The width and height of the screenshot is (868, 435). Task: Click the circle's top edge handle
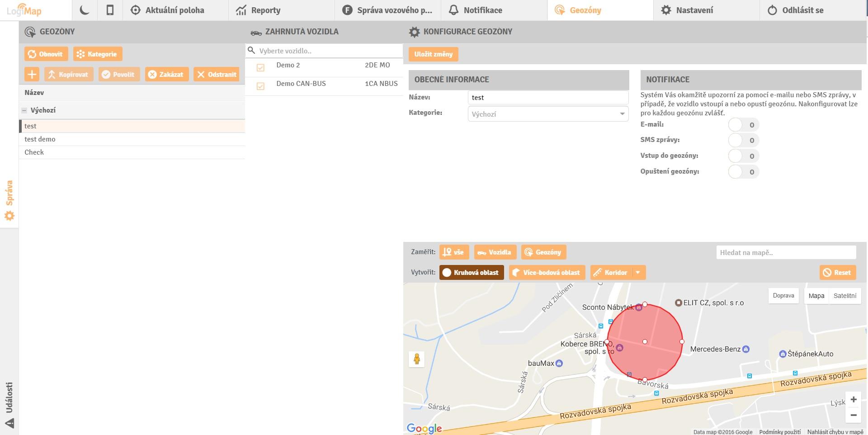tap(645, 304)
